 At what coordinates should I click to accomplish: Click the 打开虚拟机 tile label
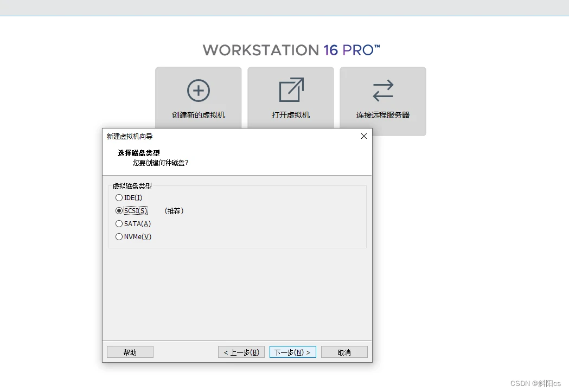pyautogui.click(x=291, y=115)
